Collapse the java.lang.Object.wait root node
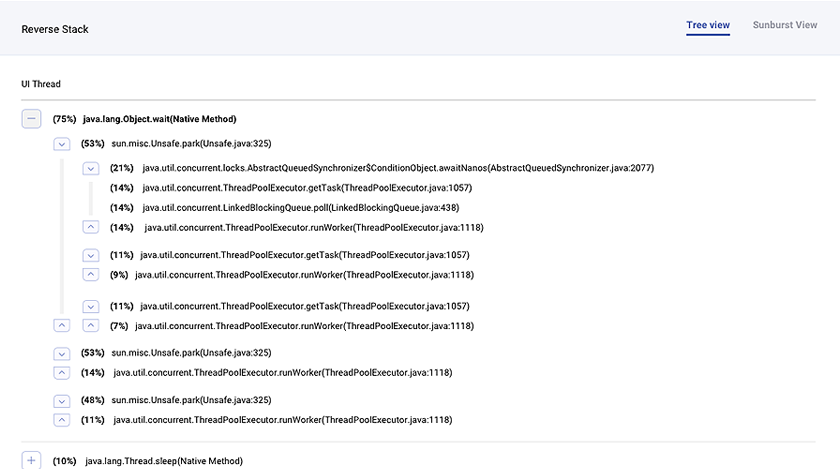Screen dimensions: 840x469 pos(32,119)
